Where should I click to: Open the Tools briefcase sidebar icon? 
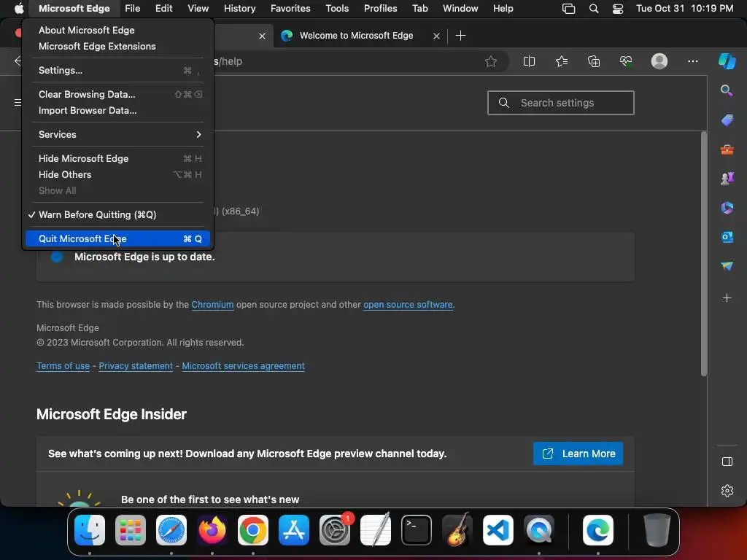pos(727,149)
